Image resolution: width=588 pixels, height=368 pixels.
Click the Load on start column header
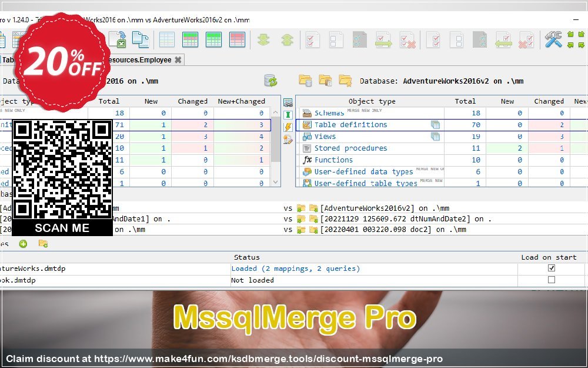point(549,257)
